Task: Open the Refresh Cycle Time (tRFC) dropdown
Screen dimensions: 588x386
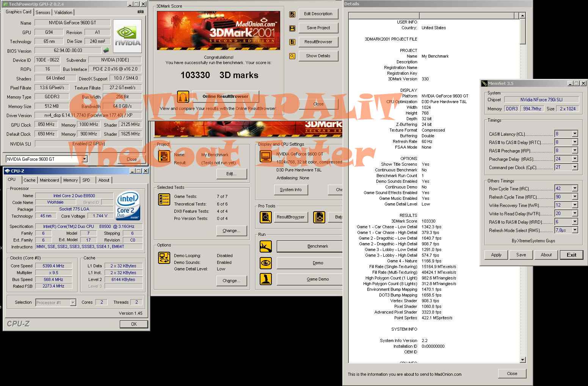Action: point(575,197)
